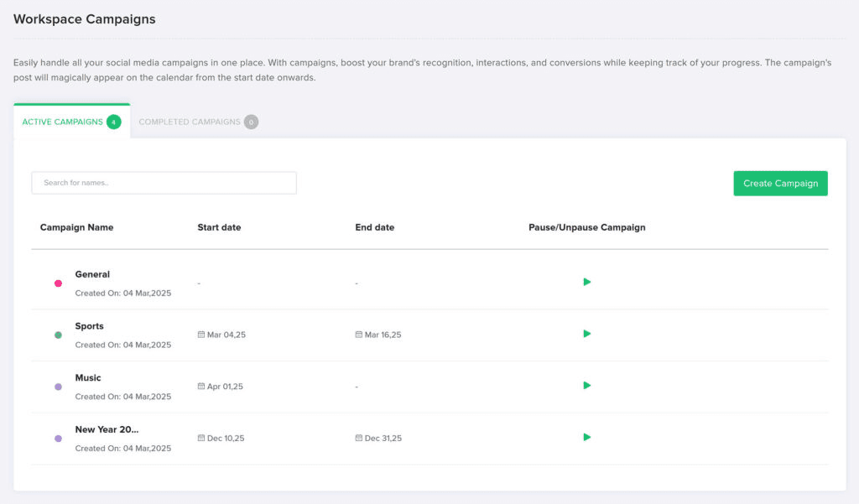This screenshot has width=859, height=504.
Task: Click the Completed Campaigns count badge
Action: (251, 122)
